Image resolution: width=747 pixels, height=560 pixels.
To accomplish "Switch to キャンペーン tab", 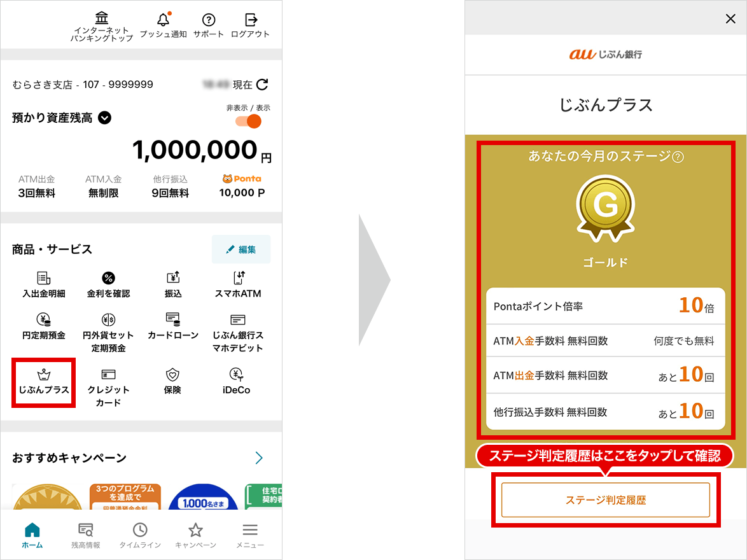I will pyautogui.click(x=195, y=536).
